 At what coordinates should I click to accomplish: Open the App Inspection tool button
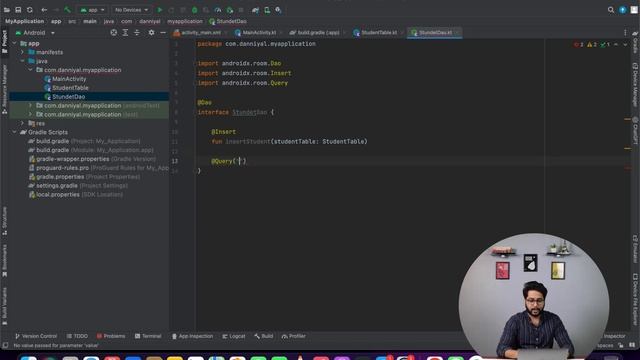coord(192,336)
